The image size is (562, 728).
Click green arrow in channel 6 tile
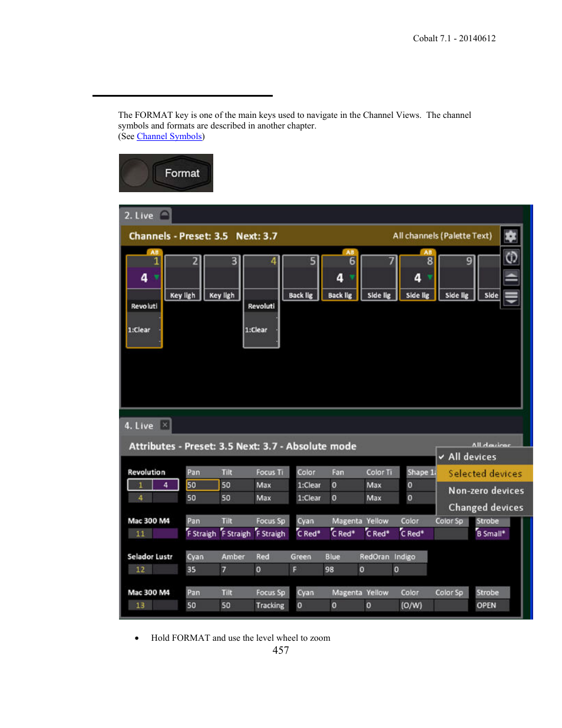click(352, 277)
